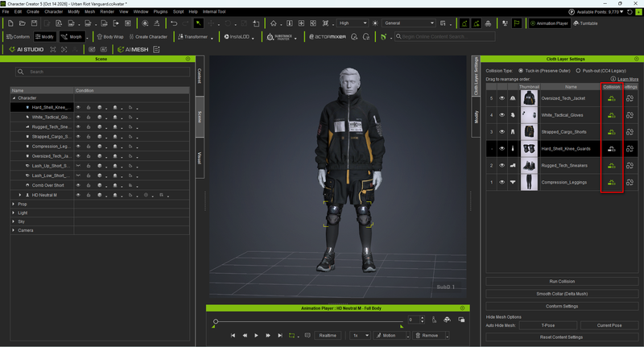Toggle eye icon for Hard_Shell_Knee_Guards layer

502,149
